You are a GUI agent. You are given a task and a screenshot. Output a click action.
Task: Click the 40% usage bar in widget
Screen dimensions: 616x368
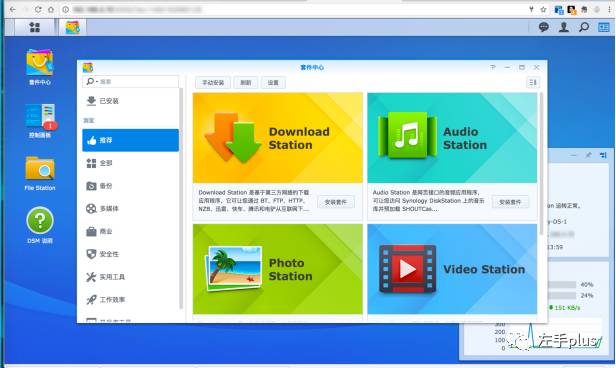pos(562,284)
